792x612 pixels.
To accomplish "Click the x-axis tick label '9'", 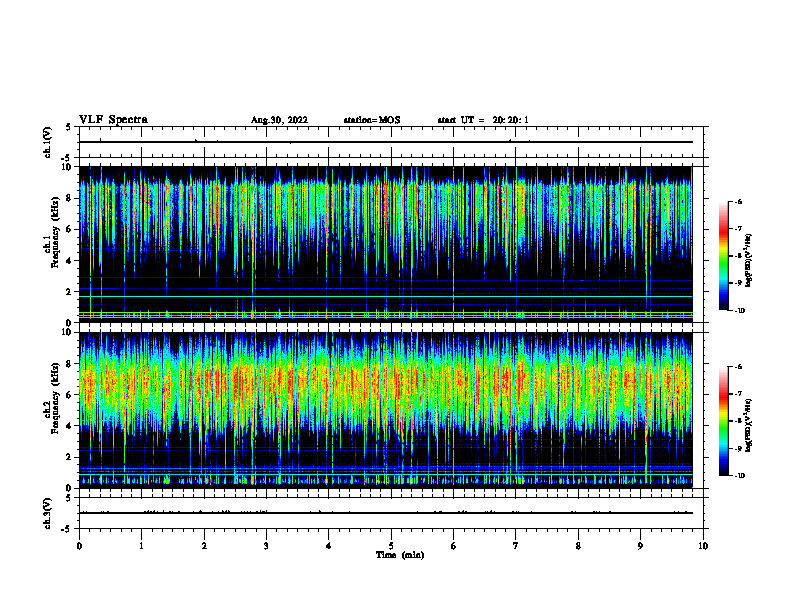I will click(640, 546).
